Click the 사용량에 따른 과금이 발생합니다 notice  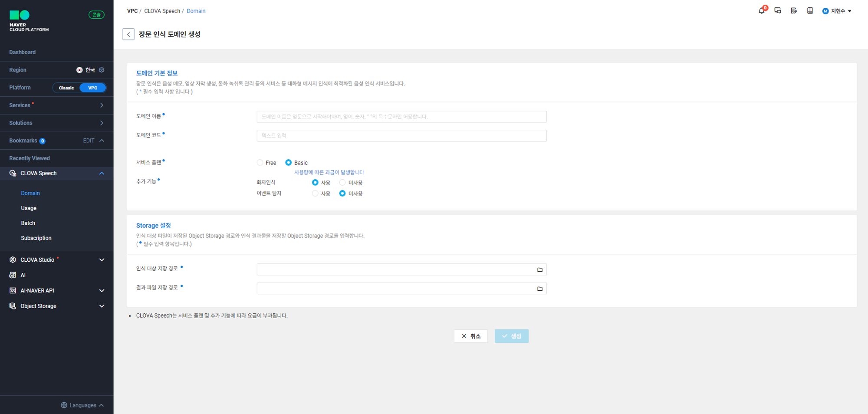(329, 172)
